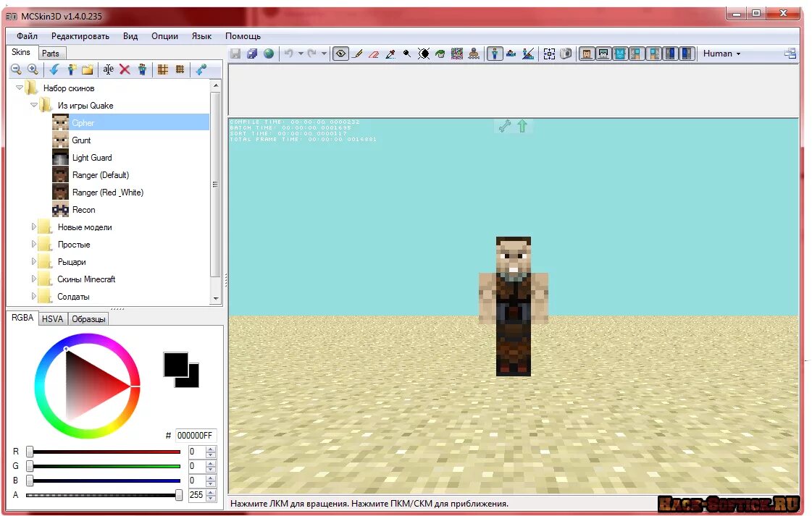Switch to 2D orthographic view mode

pos(511,54)
